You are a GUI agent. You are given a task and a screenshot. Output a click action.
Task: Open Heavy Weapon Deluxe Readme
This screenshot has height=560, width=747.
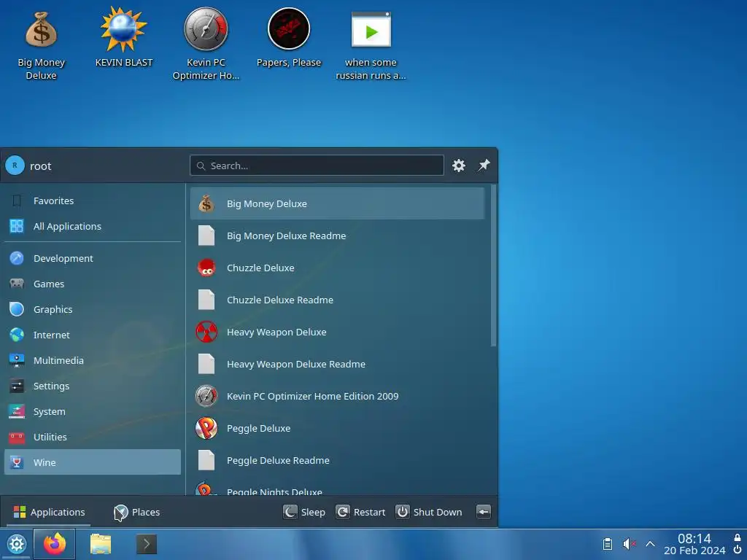pos(337,364)
